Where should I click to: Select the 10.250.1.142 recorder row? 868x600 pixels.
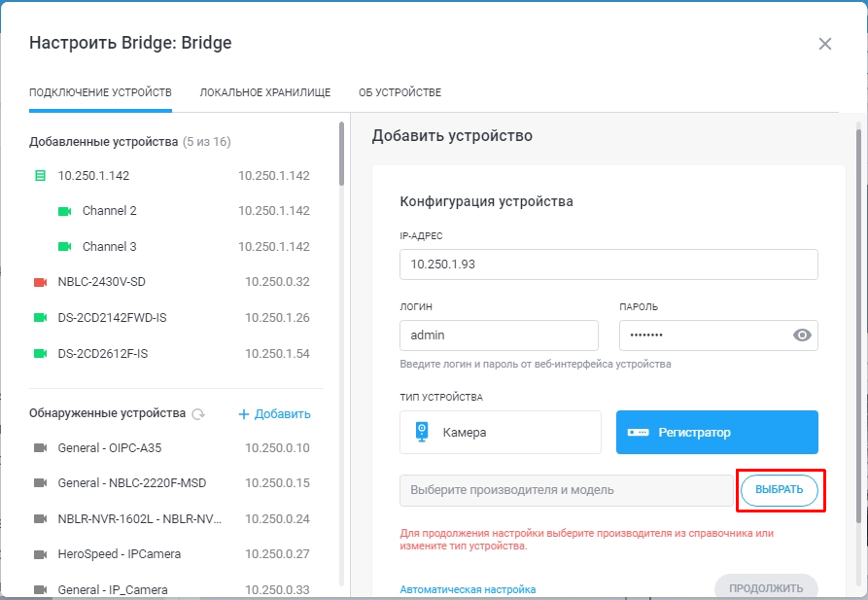[172, 176]
